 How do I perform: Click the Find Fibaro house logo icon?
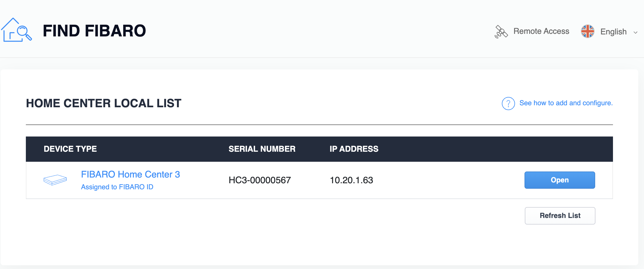click(x=16, y=30)
